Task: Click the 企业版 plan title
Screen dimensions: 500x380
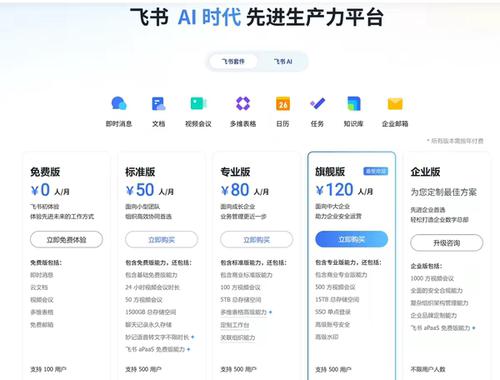Action: [425, 172]
